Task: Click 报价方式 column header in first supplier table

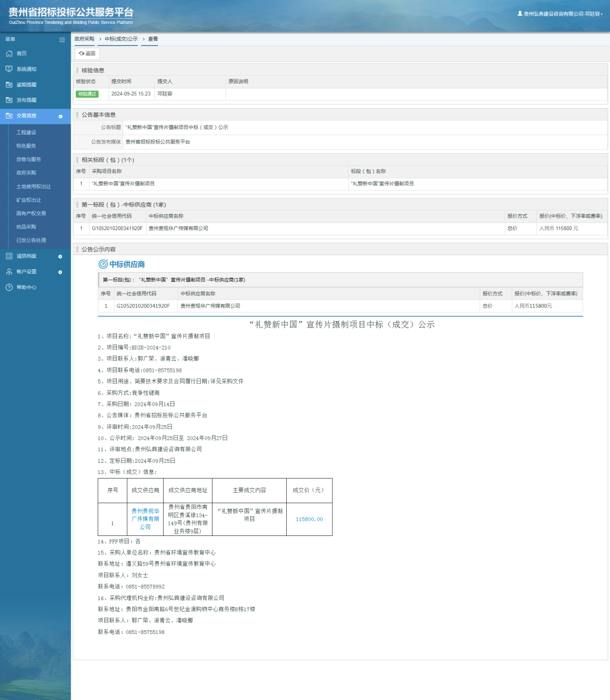Action: [x=517, y=216]
